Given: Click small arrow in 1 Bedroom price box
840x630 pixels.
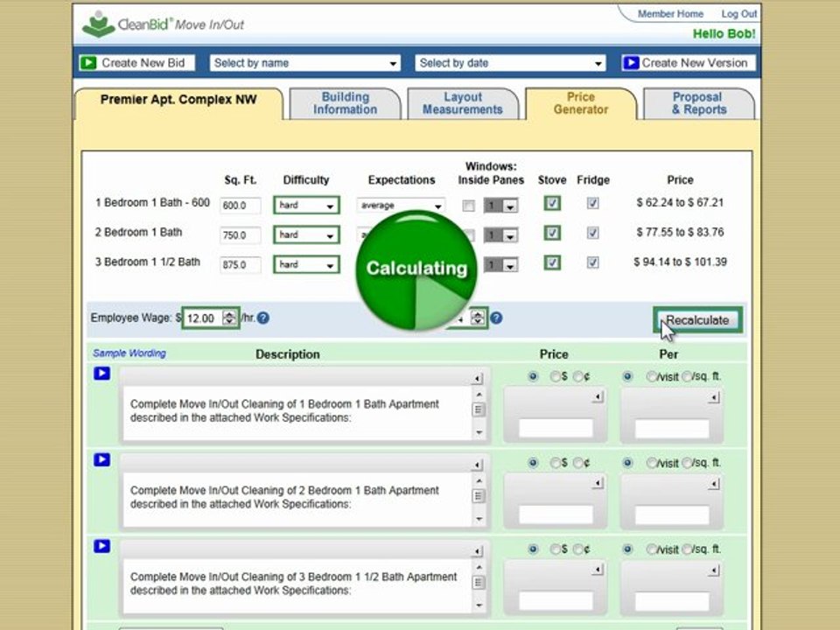Looking at the screenshot, I should pos(598,397).
